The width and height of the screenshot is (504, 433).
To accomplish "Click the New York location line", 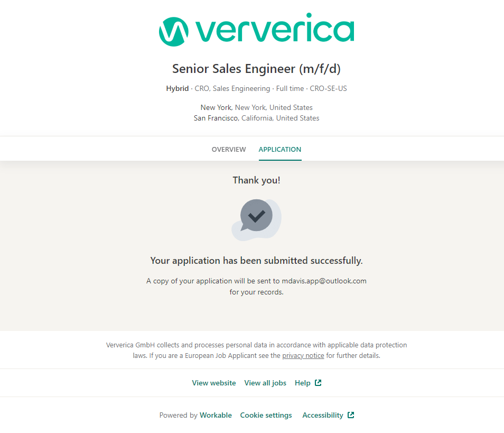I will 257,107.
